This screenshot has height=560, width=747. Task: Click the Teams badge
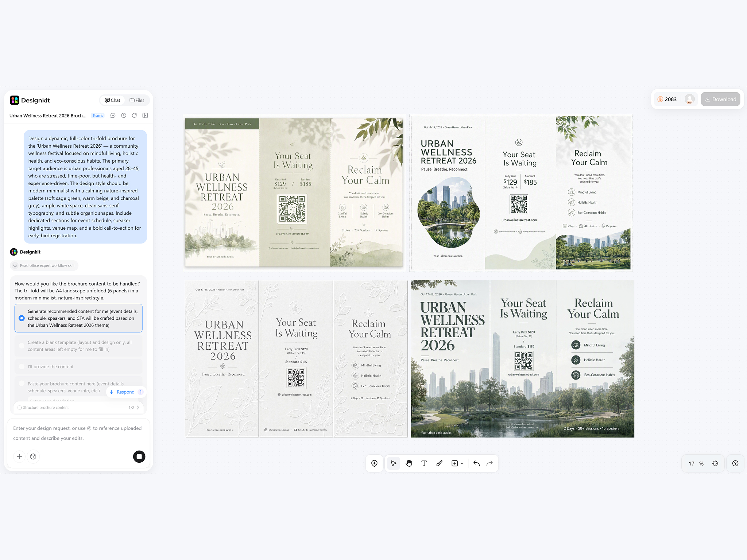(x=98, y=116)
